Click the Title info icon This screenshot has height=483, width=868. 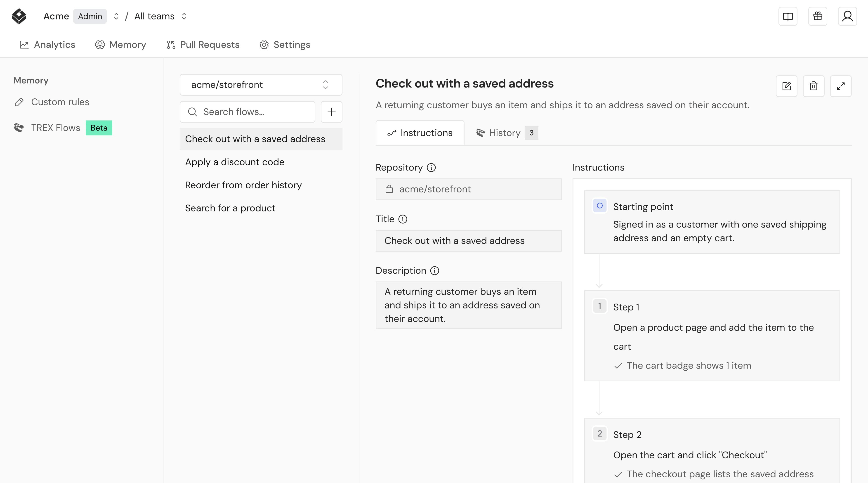403,219
